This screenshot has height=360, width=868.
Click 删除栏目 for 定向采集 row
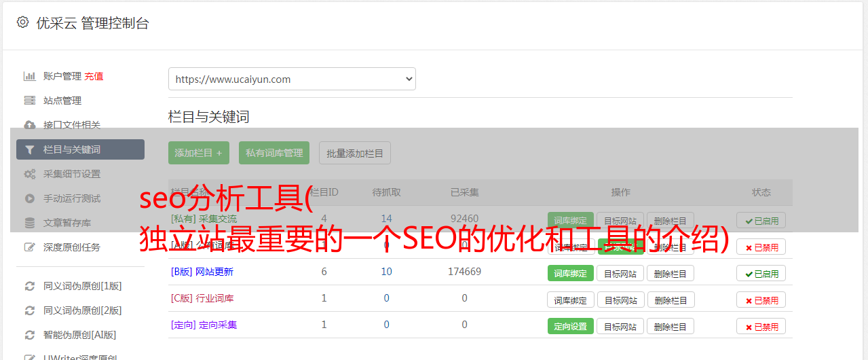click(x=671, y=326)
